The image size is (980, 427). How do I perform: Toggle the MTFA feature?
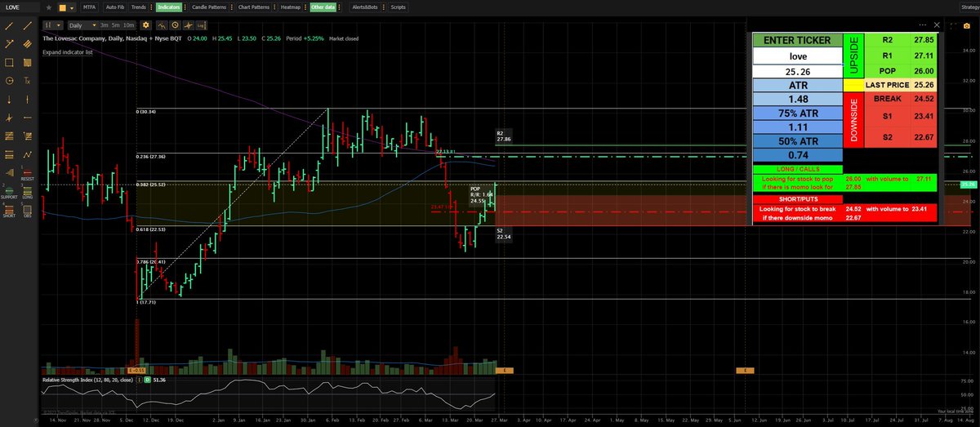(x=89, y=7)
